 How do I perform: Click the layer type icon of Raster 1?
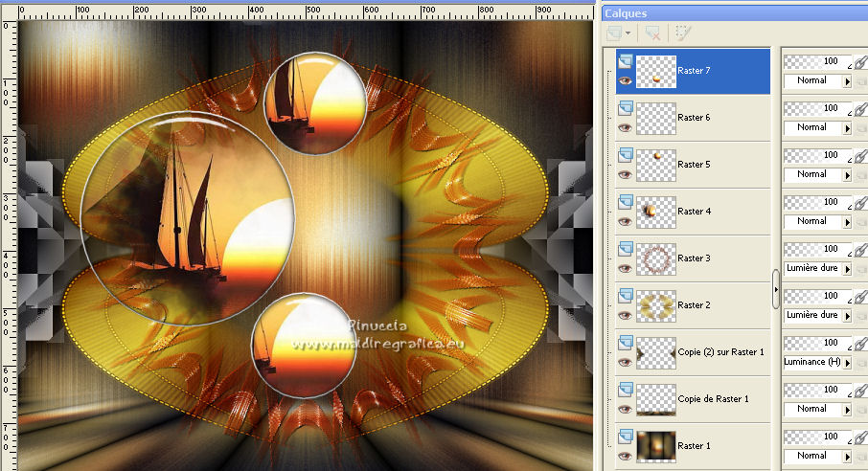[626, 437]
